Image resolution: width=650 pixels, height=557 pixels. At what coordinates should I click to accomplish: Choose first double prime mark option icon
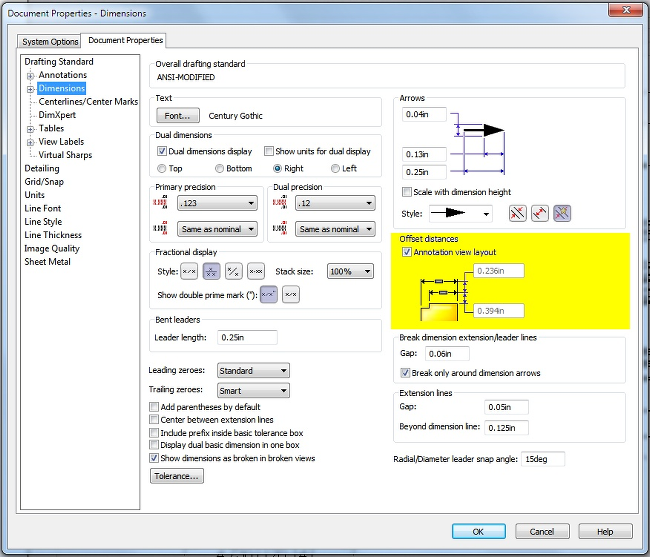269,294
